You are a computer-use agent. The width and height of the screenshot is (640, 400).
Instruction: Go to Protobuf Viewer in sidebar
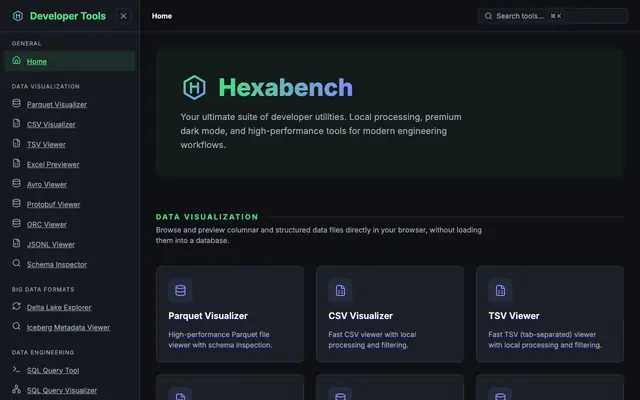pos(53,204)
